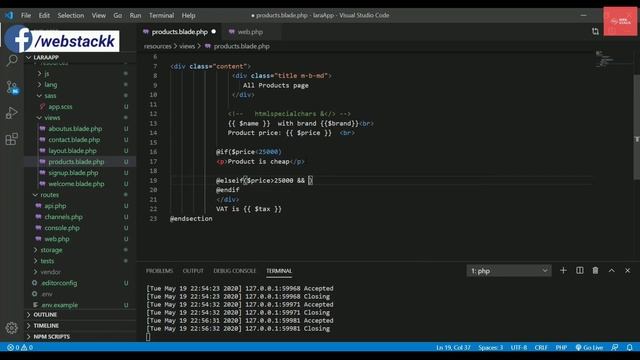Click the errors and warnings indicator in status bar
Viewport: 640px width, 360px height.
tap(20, 347)
